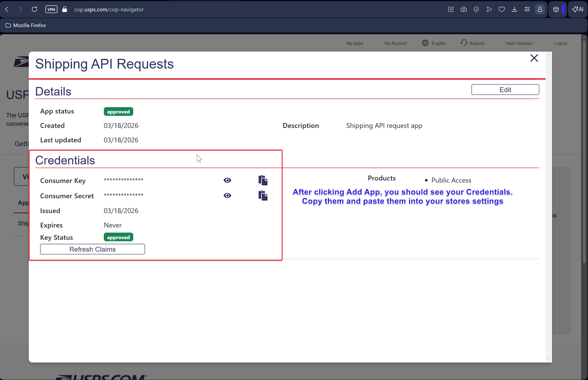
Task: Click the padlock site security icon
Action: coord(64,9)
